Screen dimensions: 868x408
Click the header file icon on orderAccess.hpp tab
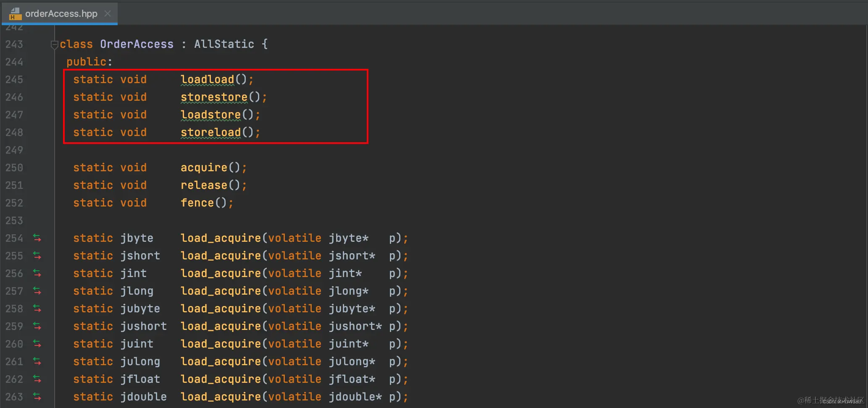(15, 14)
